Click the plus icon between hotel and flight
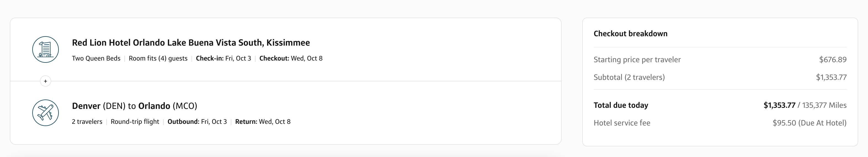Viewport: 868px width, 157px height. point(46,81)
